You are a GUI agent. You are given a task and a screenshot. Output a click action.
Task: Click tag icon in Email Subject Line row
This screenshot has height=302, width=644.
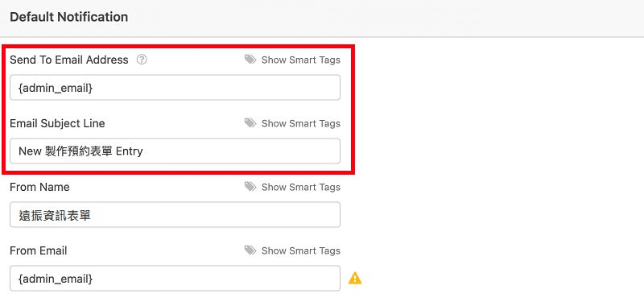tap(250, 123)
